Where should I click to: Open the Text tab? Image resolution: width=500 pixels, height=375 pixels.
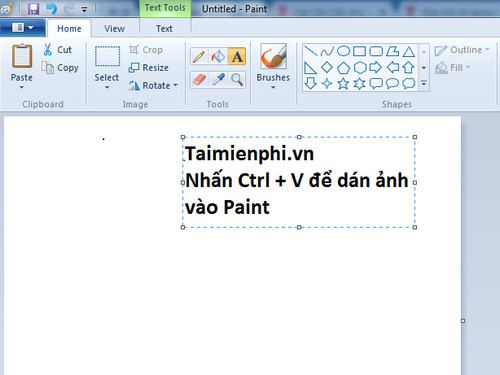164,29
